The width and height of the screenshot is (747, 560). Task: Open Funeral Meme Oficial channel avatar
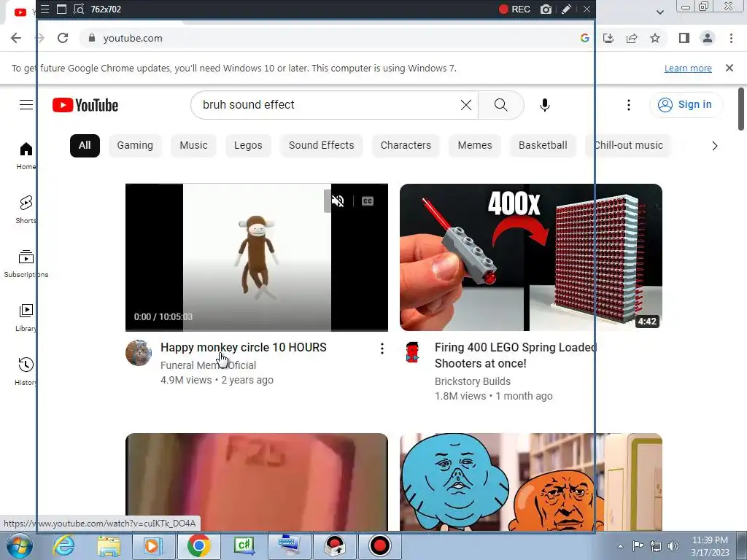click(139, 353)
